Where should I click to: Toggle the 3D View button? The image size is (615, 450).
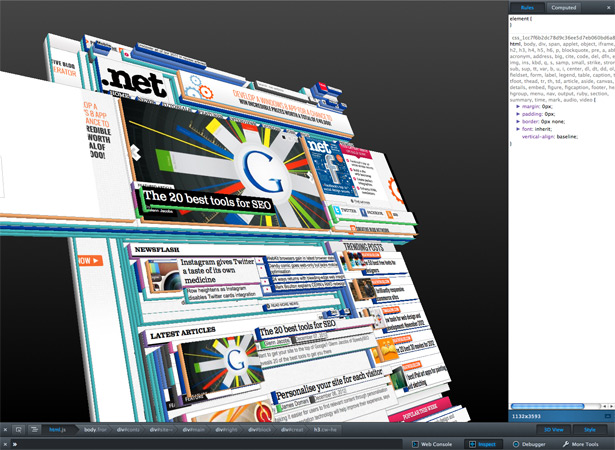point(553,430)
